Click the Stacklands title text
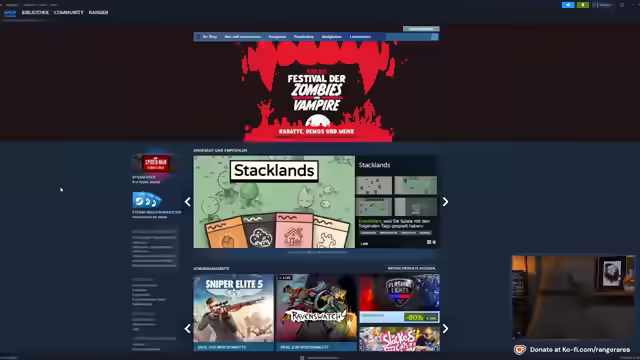640x360 pixels. (374, 165)
